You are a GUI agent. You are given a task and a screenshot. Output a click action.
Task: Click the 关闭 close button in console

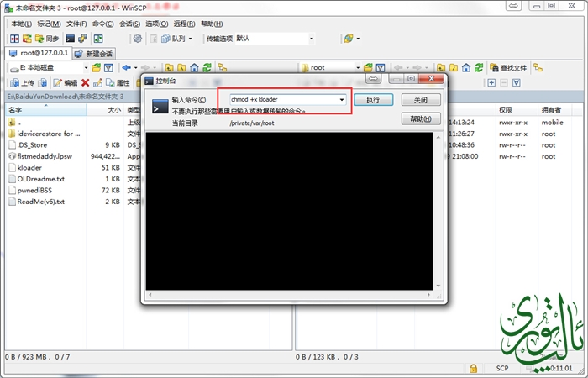point(421,99)
